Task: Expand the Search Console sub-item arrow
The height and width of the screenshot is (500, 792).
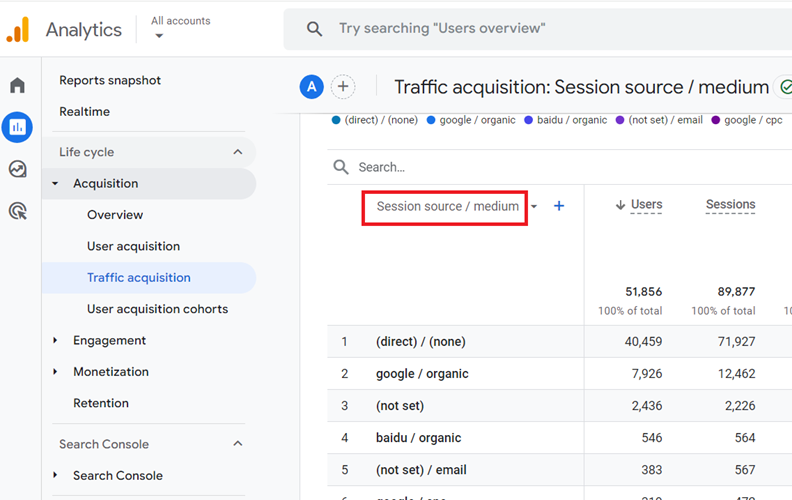Action: 55,475
